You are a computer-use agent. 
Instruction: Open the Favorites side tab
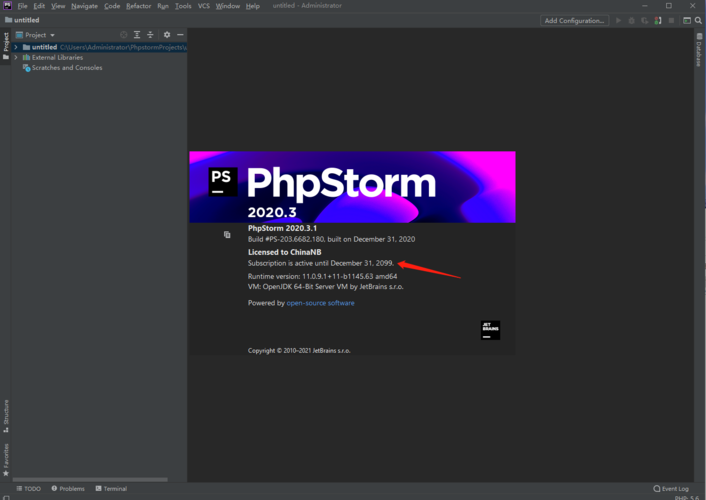click(x=6, y=460)
